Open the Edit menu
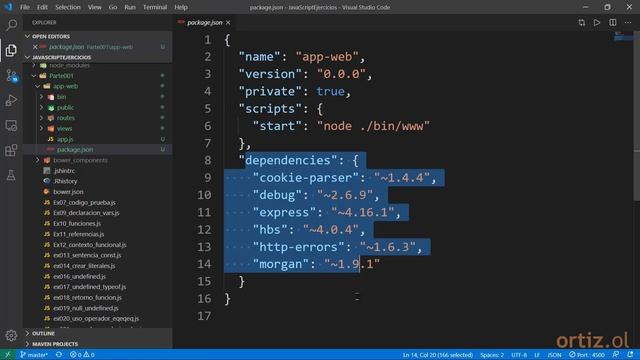Viewport: 640px width, 360px height. (42, 7)
